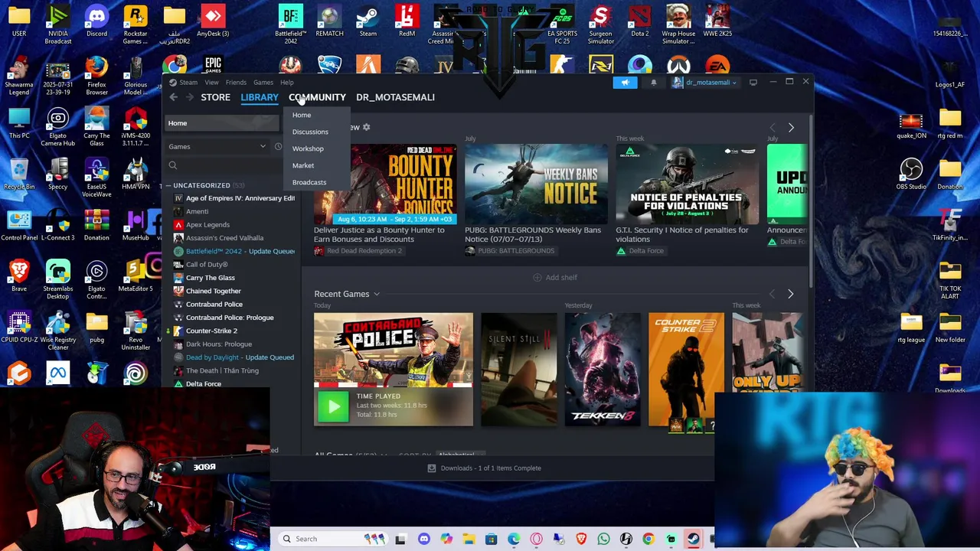Open the Steam notifications bell

click(x=653, y=83)
